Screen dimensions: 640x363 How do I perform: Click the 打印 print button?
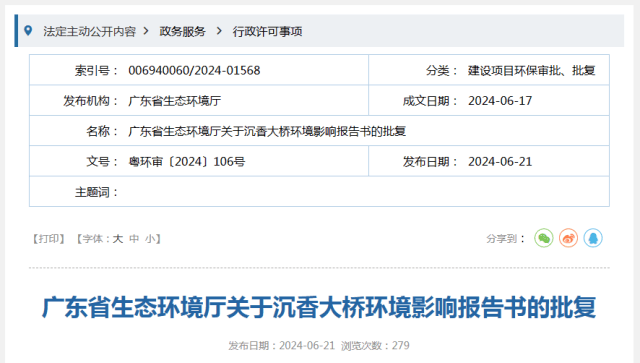pyautogui.click(x=49, y=238)
